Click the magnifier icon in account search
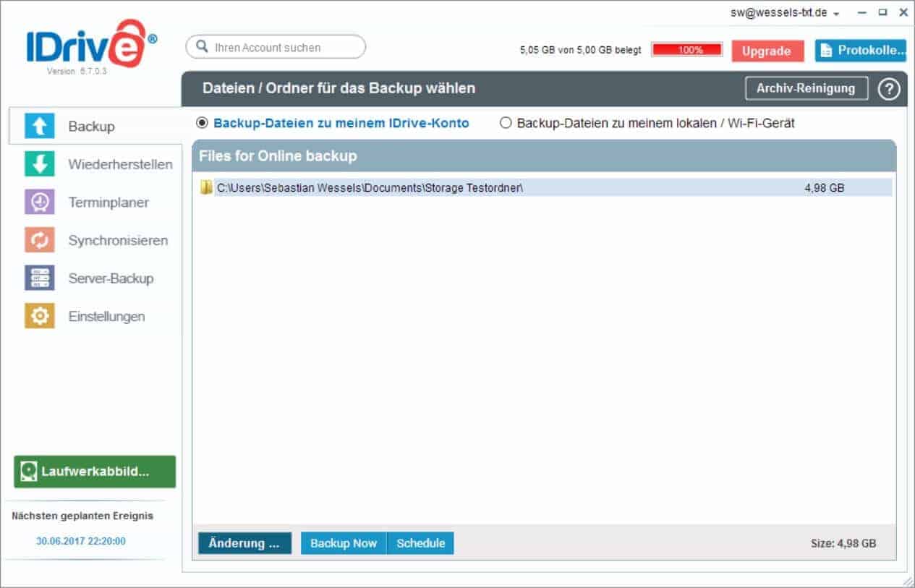 tap(203, 48)
